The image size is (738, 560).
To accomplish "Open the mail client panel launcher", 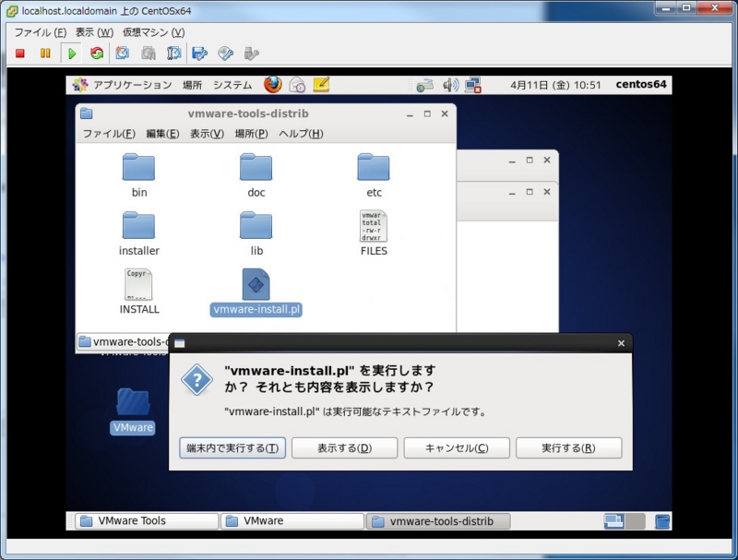I will pyautogui.click(x=297, y=85).
